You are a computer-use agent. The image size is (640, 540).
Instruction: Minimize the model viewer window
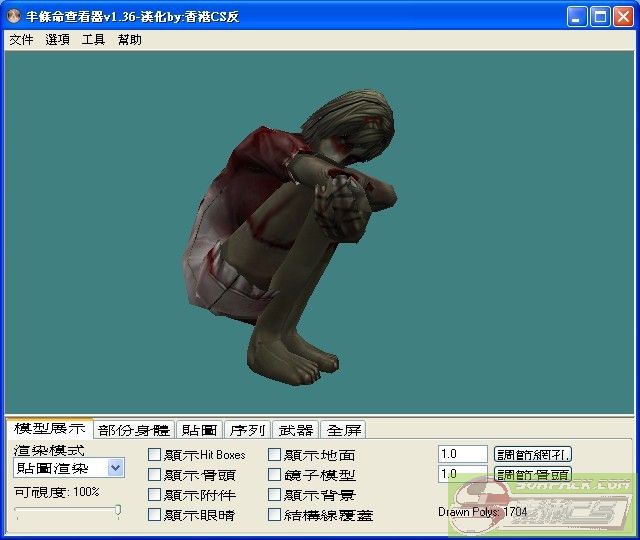[577, 17]
